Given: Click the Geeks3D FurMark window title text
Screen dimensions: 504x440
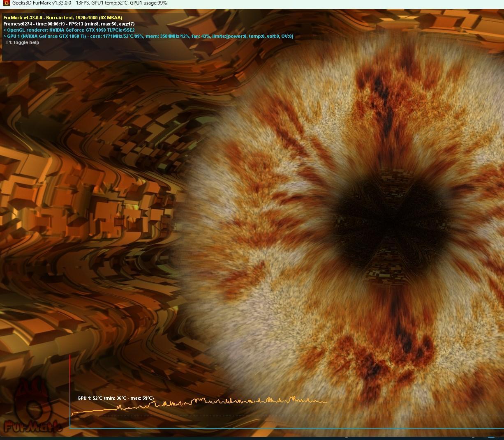Looking at the screenshot, I should (89, 3).
